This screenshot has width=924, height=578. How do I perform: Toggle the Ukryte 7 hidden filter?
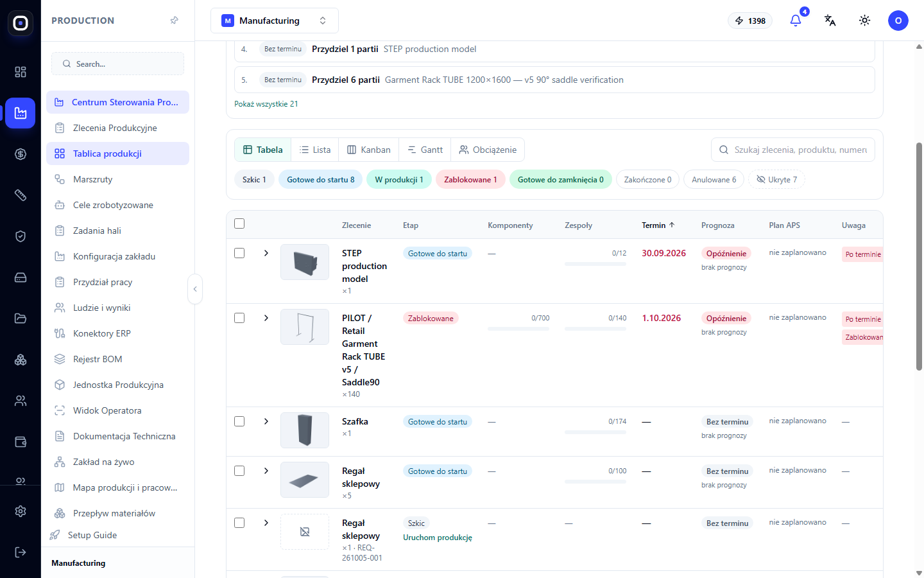(x=776, y=180)
